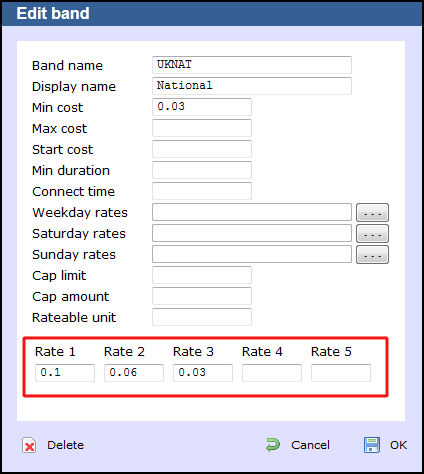
Task: Select the Delete text button
Action: [x=66, y=445]
